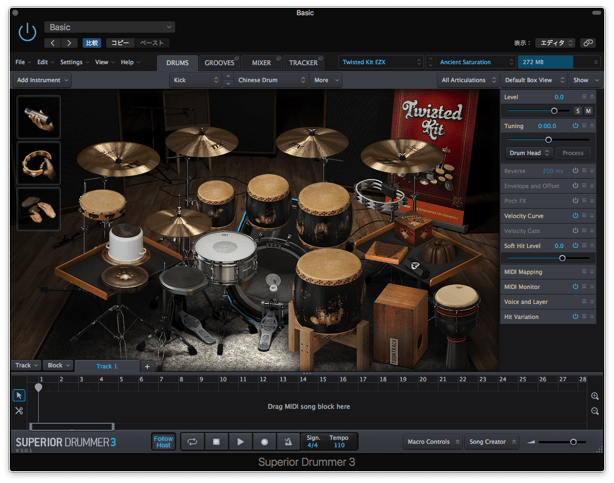Viewport: 614px width, 483px height.
Task: Start recording with the record button
Action: (x=264, y=442)
